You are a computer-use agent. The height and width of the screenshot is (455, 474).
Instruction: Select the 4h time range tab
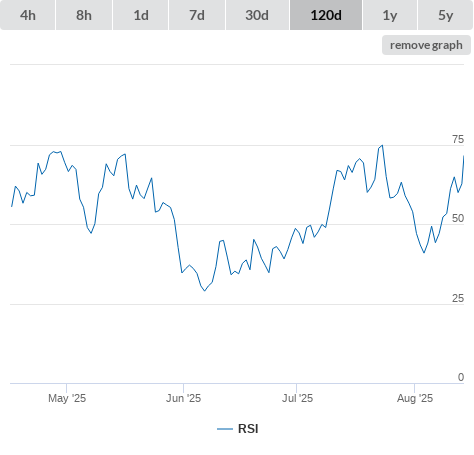tap(28, 15)
